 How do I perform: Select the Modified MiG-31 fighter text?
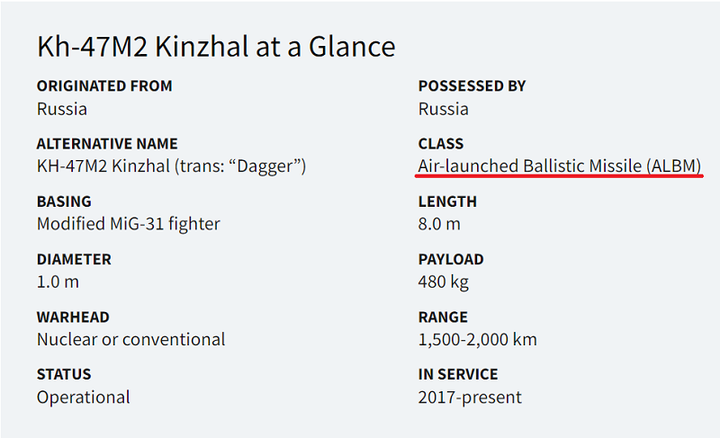[129, 224]
